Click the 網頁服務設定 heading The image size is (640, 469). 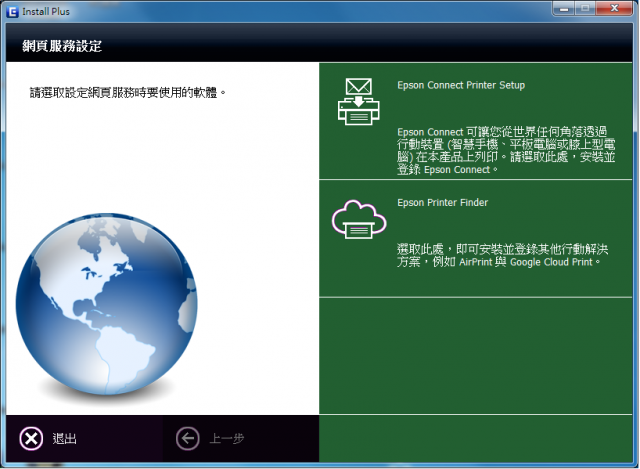pyautogui.click(x=62, y=46)
